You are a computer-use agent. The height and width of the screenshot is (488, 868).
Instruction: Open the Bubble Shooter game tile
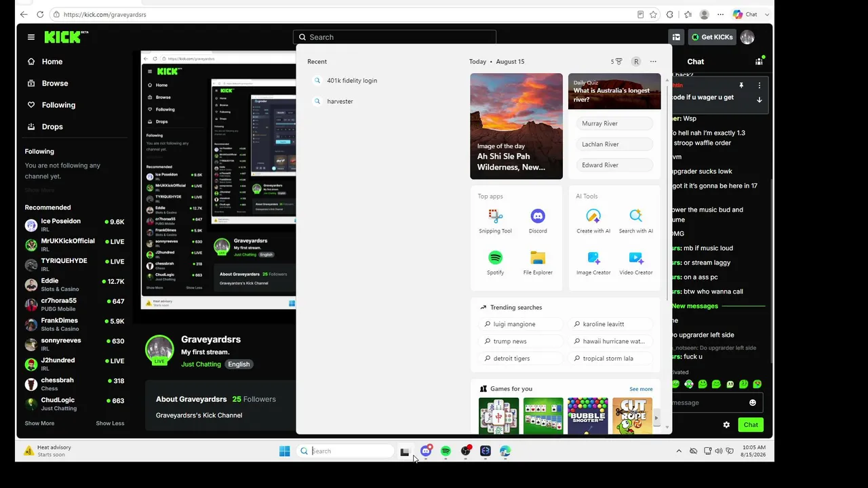pos(588,416)
